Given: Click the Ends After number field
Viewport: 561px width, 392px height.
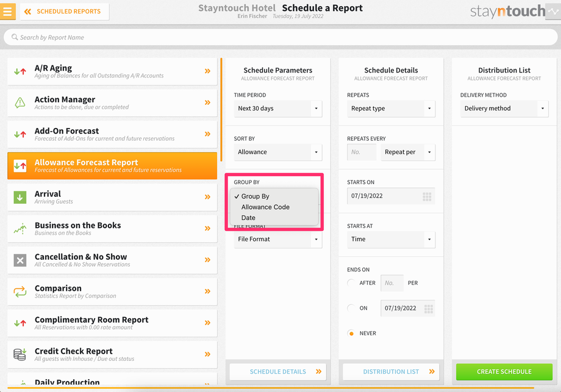Looking at the screenshot, I should 392,283.
